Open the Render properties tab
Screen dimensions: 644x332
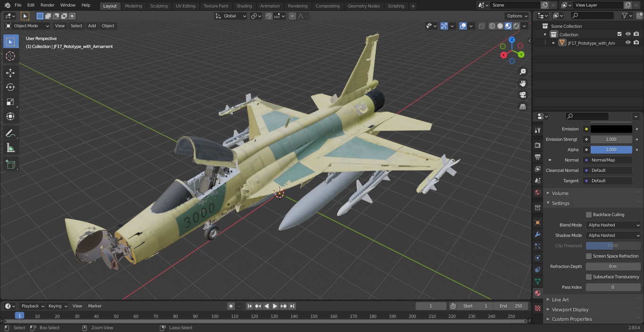(x=537, y=145)
